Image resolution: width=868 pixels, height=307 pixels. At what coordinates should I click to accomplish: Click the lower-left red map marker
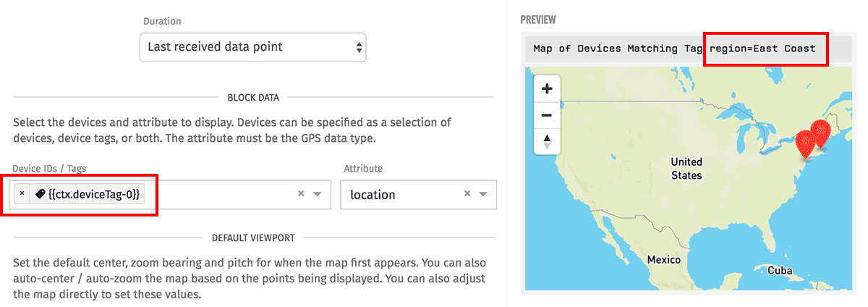(x=805, y=144)
